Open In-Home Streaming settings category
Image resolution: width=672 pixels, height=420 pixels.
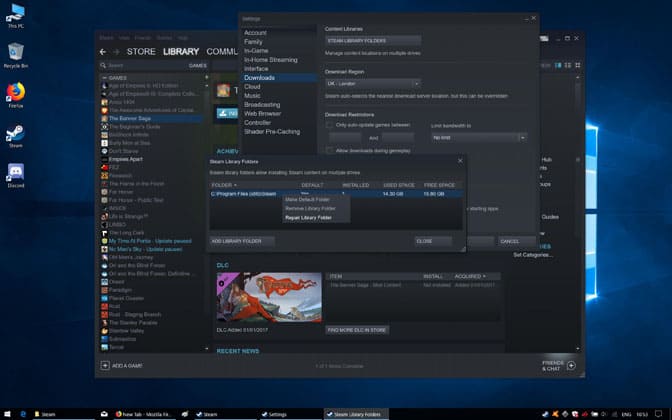tap(271, 60)
